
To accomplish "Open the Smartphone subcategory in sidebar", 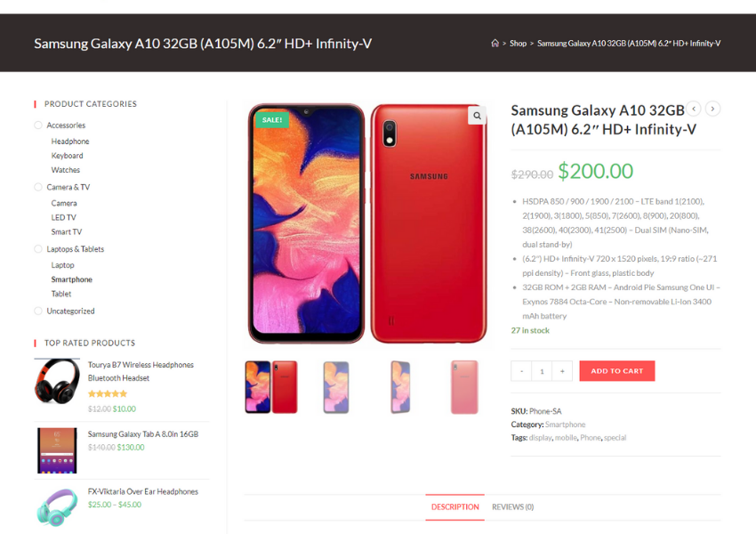I will point(71,279).
